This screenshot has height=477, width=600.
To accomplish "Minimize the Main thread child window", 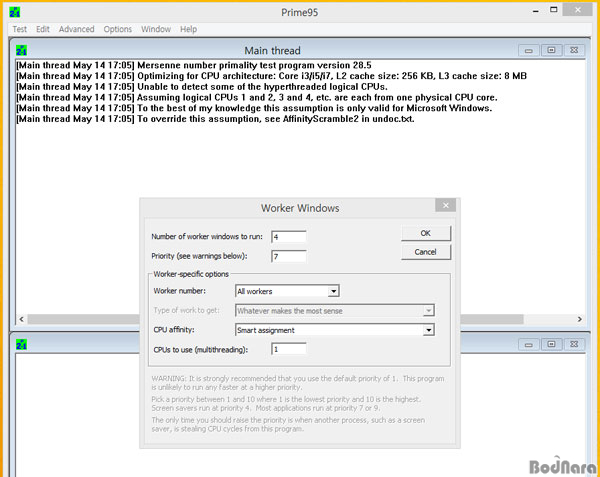I will [x=528, y=50].
